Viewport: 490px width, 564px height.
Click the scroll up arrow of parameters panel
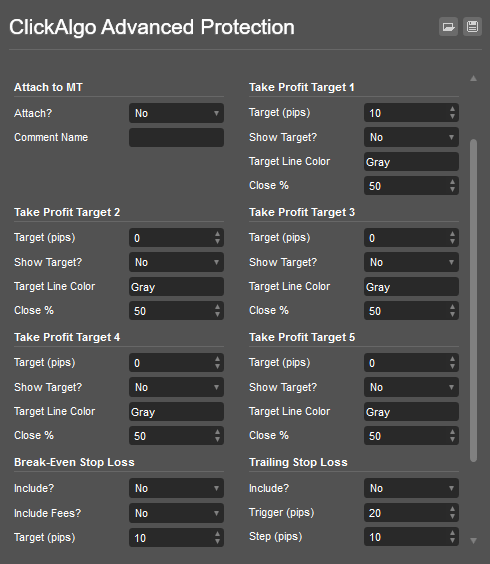click(473, 78)
